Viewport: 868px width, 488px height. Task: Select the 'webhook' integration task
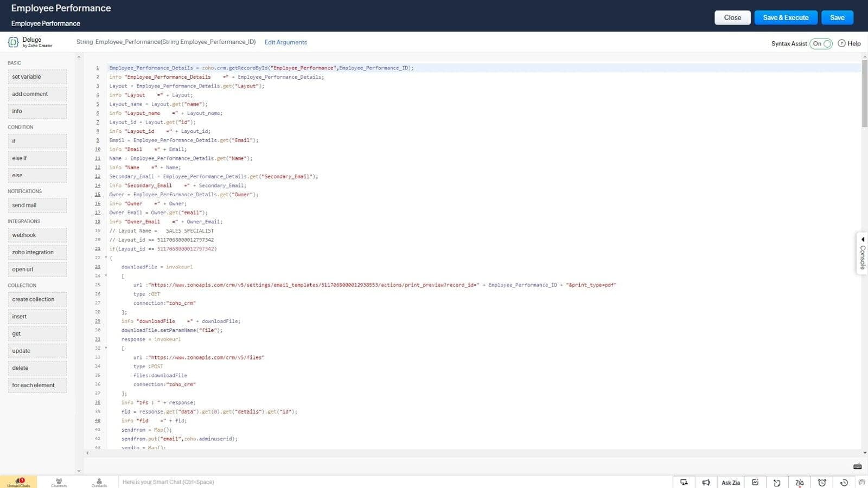(x=37, y=235)
